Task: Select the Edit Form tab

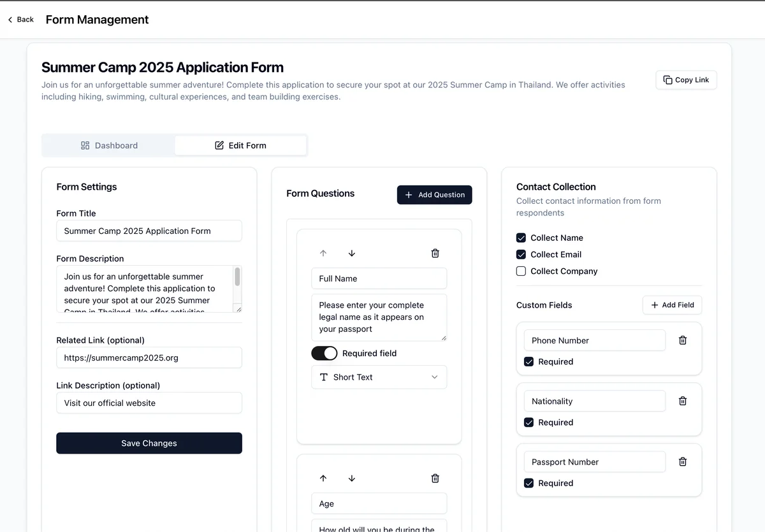Action: (240, 145)
